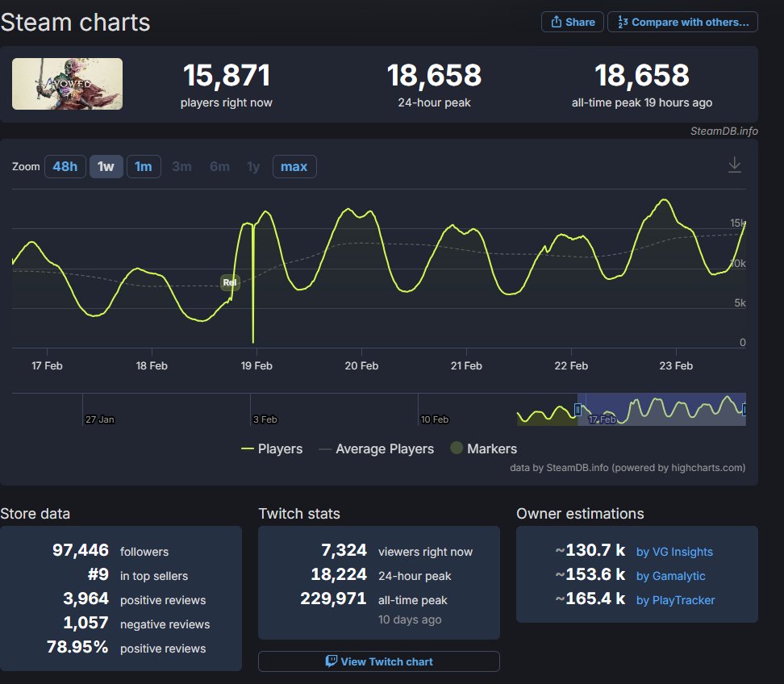Open the VG Insights link
Viewport: 784px width, 684px height.
[x=674, y=552]
